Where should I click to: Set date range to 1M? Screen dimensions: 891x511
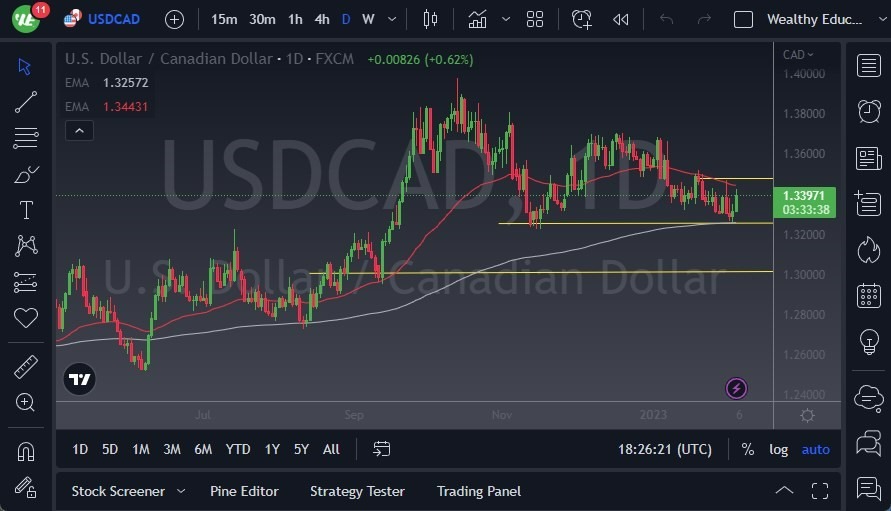coord(140,449)
